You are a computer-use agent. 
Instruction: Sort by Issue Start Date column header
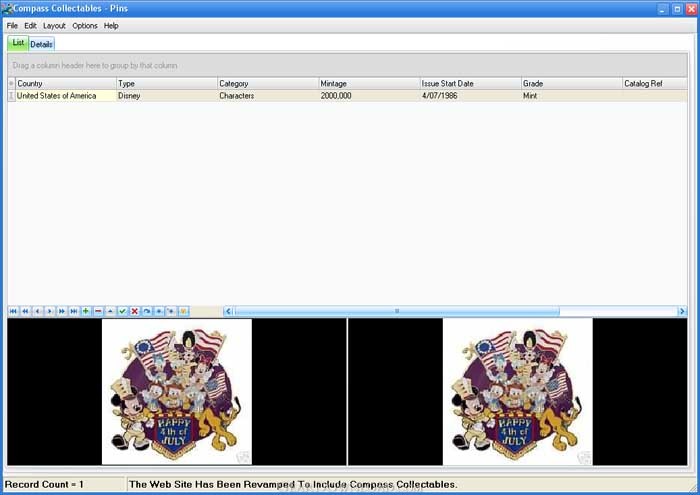click(471, 83)
